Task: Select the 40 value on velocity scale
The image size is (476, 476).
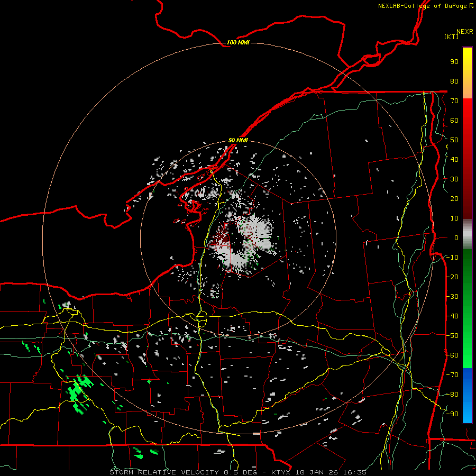Action: 454,160
